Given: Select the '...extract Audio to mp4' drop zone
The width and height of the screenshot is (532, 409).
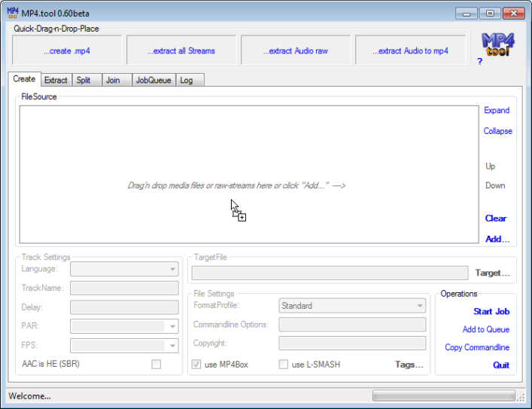Looking at the screenshot, I should tap(410, 50).
